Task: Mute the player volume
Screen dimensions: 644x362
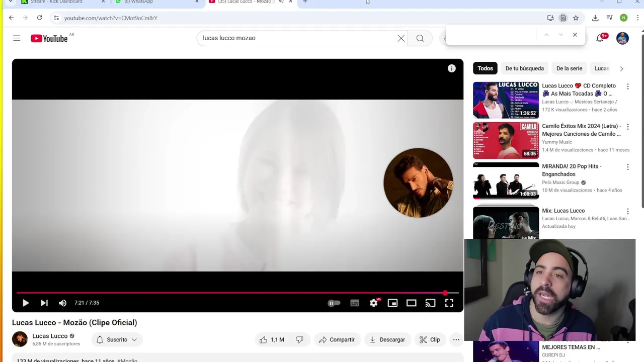Action: click(x=62, y=303)
